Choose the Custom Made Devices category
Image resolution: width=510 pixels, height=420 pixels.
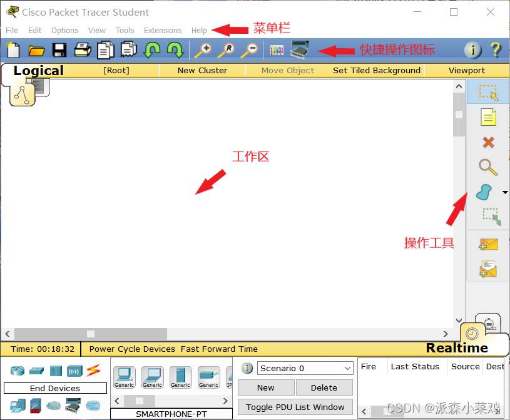pos(73,406)
